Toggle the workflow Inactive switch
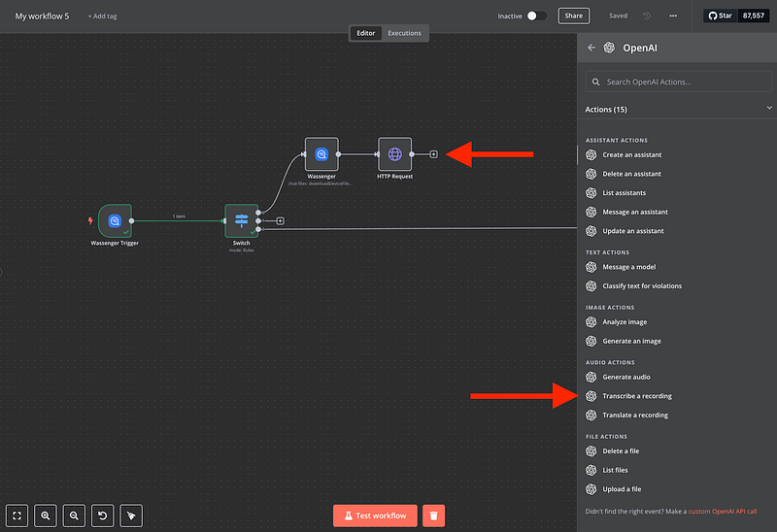 [x=536, y=16]
